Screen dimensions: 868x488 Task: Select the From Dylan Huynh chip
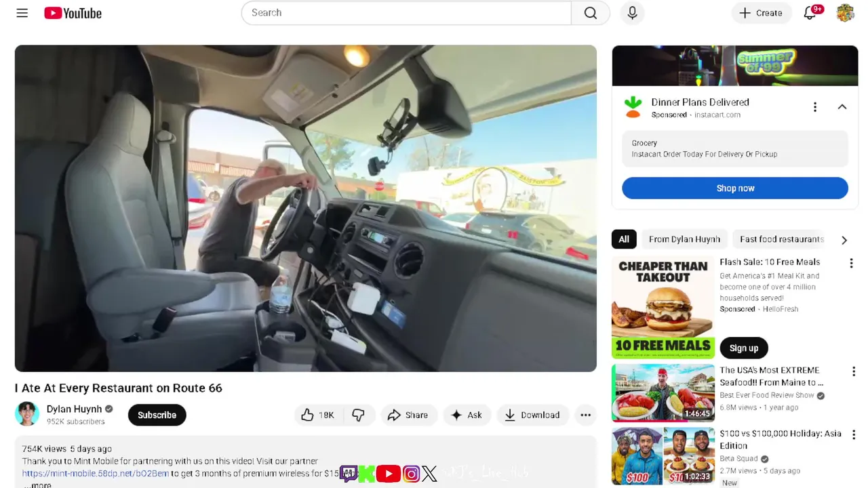tap(684, 239)
